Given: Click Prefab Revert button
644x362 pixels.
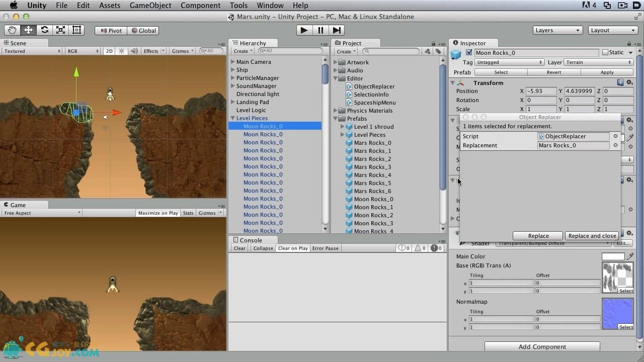Looking at the screenshot, I should pos(554,72).
